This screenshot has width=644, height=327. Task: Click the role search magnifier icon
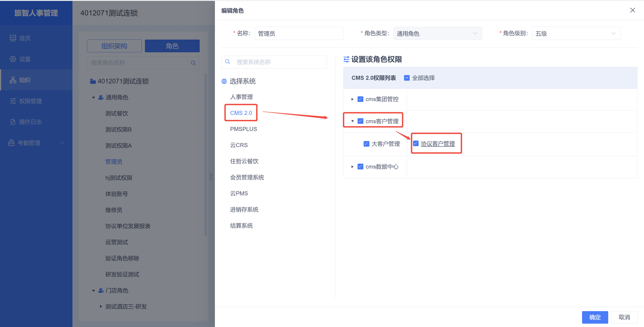pyautogui.click(x=193, y=63)
